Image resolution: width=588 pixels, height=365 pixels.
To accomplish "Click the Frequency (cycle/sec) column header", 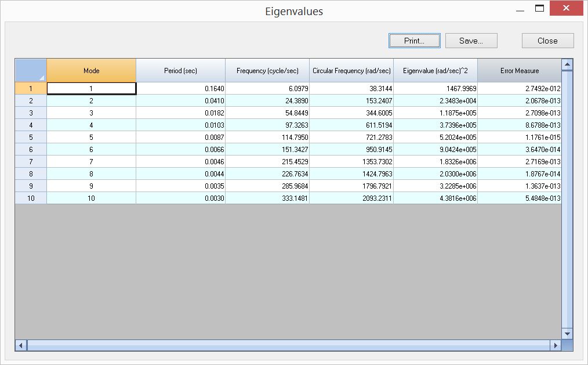I will point(267,70).
